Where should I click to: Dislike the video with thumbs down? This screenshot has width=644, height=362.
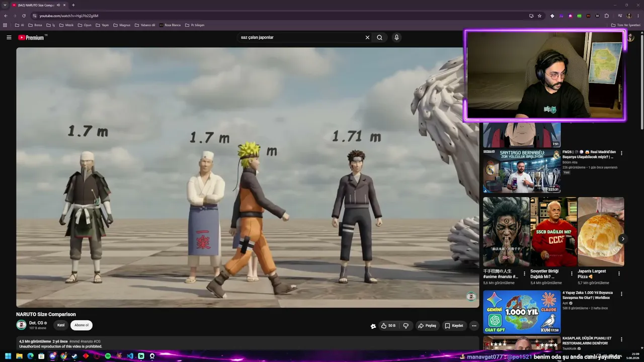coord(406,326)
